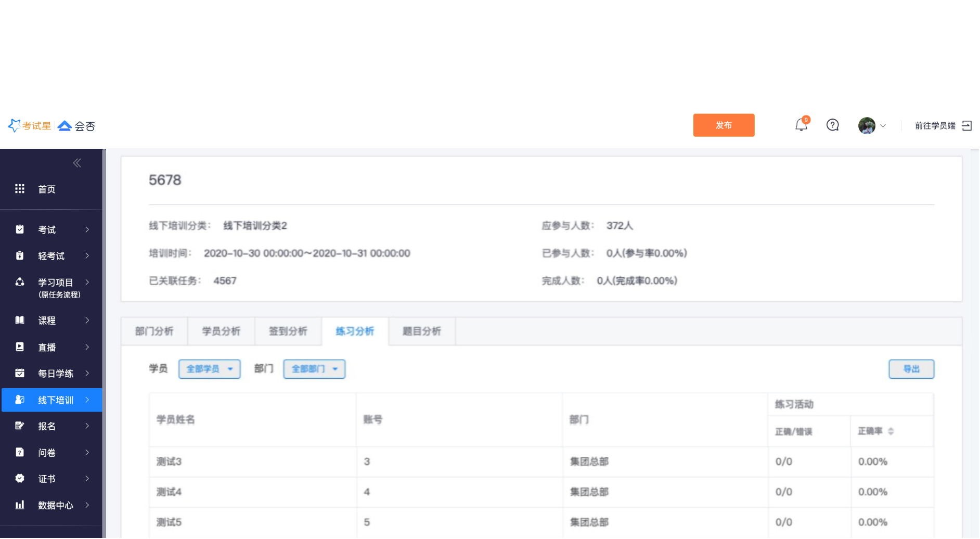Collapse the sidebar with double-chevron icon
The image size is (980, 539).
tap(77, 163)
